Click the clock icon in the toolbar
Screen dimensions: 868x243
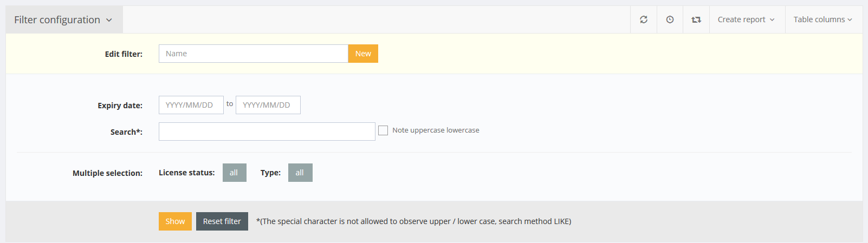[x=670, y=19]
